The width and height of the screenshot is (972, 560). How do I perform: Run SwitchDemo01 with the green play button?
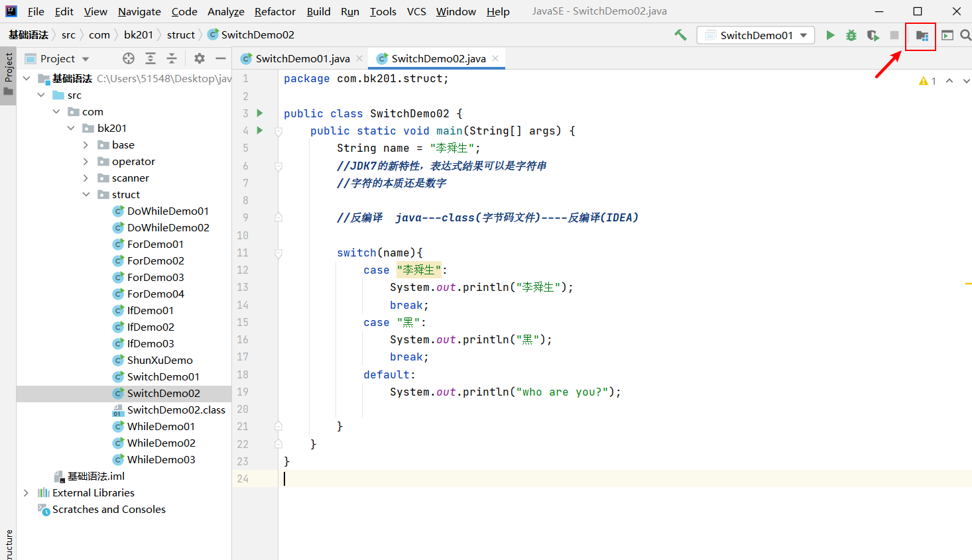tap(830, 35)
